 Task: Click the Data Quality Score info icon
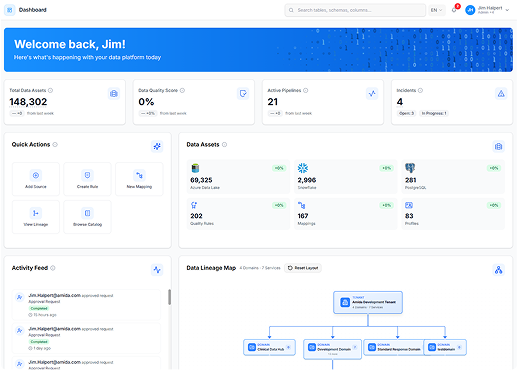coord(182,90)
